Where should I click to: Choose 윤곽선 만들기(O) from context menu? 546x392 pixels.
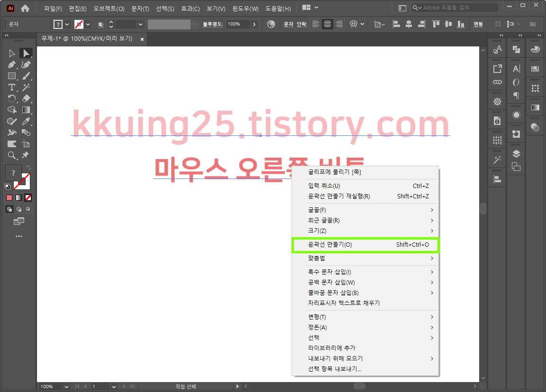(x=365, y=244)
